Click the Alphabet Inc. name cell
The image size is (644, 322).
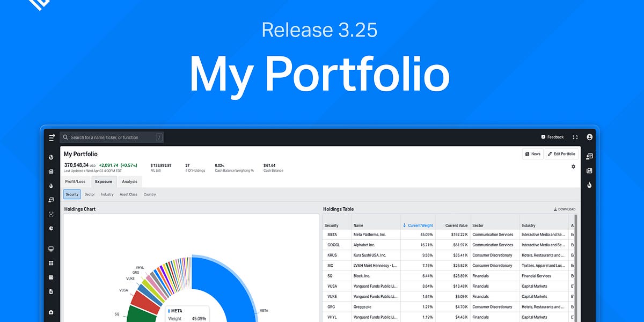pyautogui.click(x=375, y=245)
